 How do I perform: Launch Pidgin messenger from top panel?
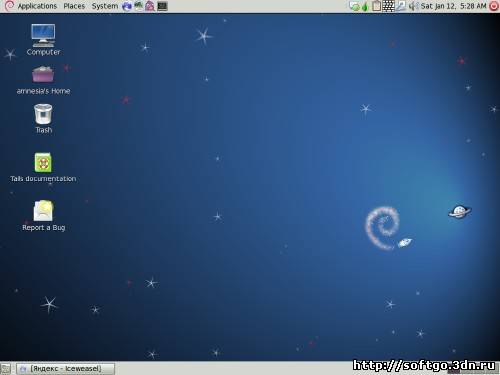pos(150,6)
